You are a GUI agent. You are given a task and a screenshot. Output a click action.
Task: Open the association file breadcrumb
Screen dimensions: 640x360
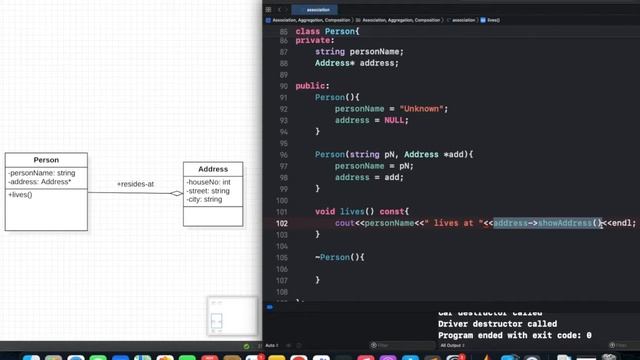pos(463,20)
